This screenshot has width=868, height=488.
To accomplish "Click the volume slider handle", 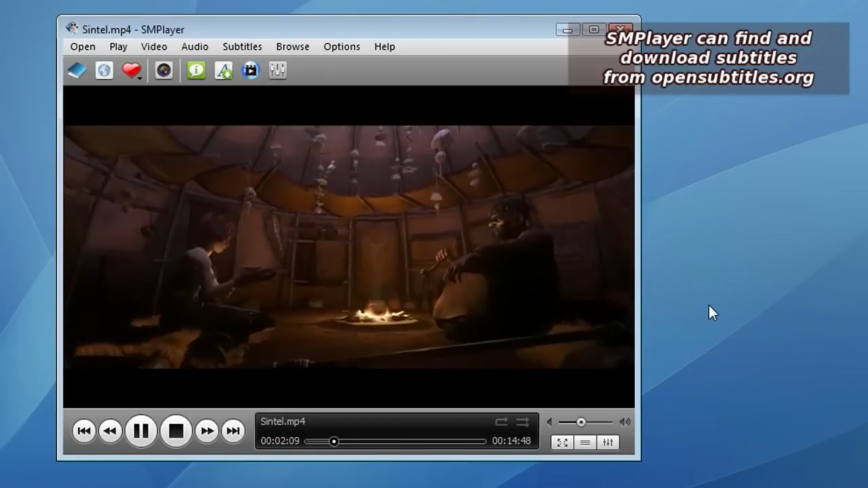I will (581, 422).
